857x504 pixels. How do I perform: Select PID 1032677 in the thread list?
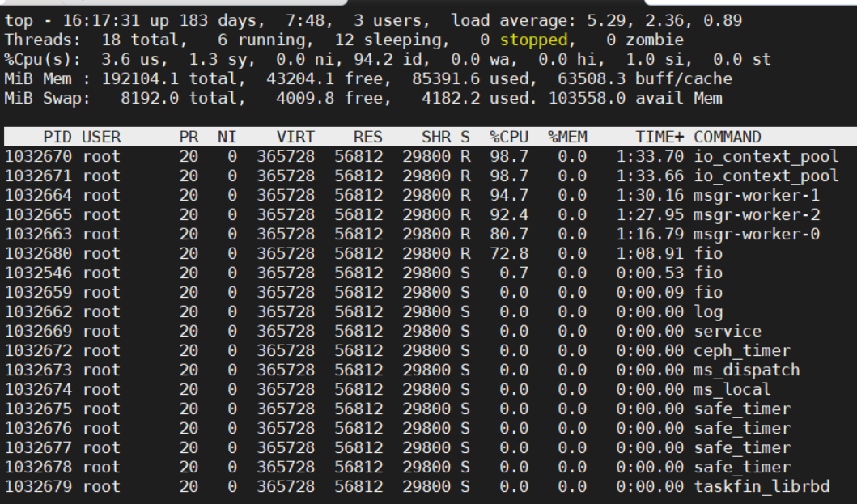tap(38, 447)
